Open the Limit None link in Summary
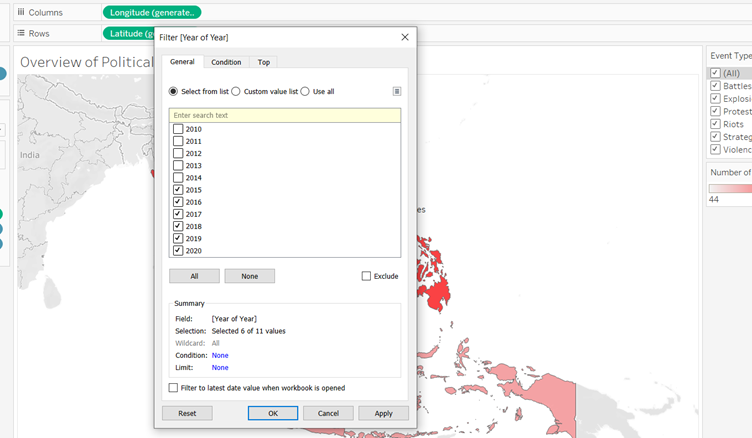The height and width of the screenshot is (438, 752). [220, 367]
